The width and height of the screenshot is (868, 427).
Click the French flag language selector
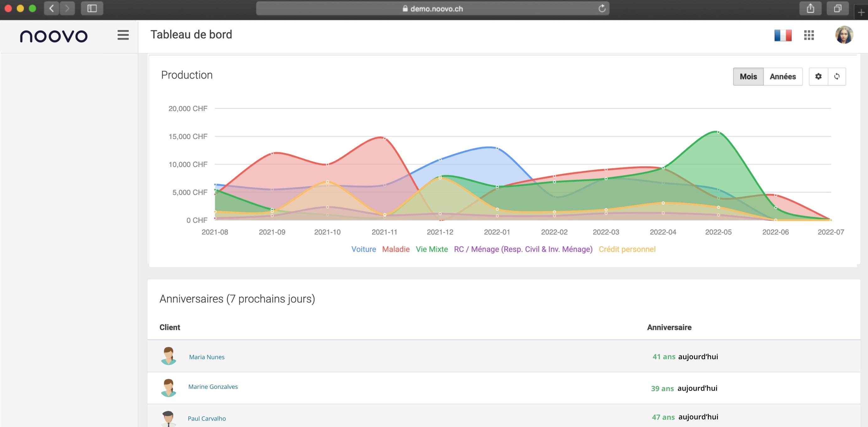782,35
